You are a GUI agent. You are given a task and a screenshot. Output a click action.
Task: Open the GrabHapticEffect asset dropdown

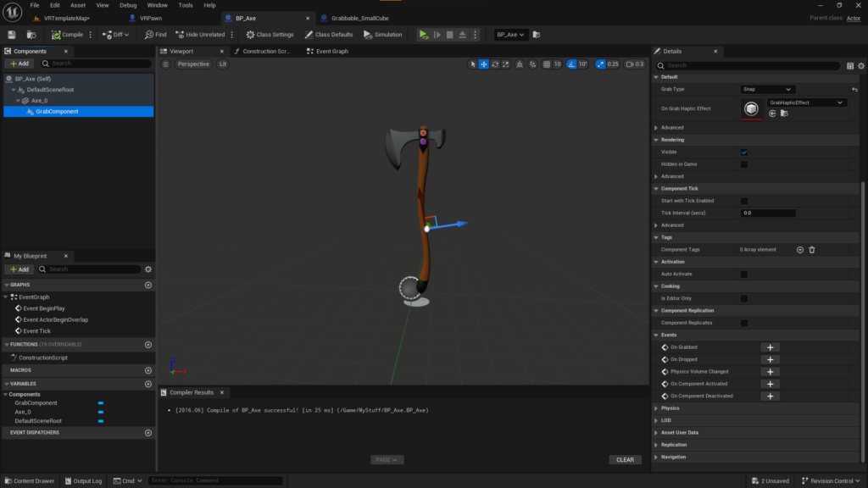[x=806, y=103]
